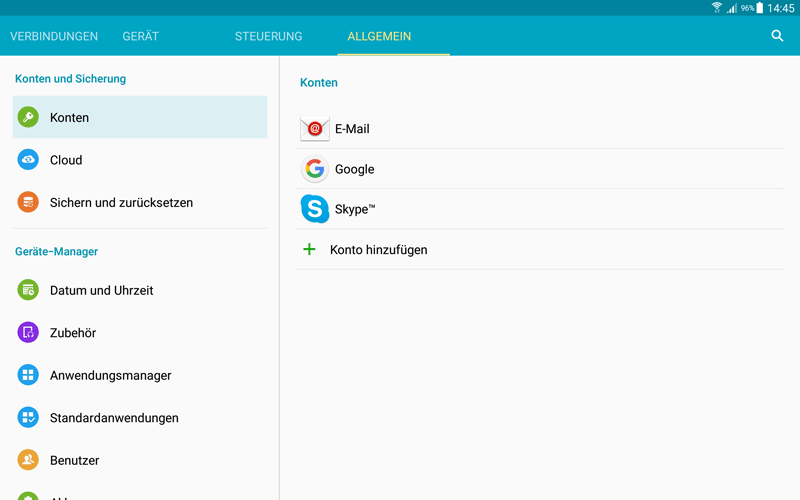Tap the orange Sichern und zurücksetzen icon
800x500 pixels.
click(28, 202)
